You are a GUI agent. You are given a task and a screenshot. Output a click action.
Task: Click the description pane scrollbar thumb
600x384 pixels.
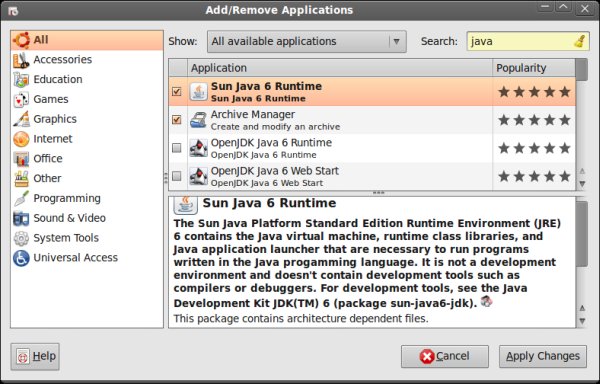tap(582, 234)
